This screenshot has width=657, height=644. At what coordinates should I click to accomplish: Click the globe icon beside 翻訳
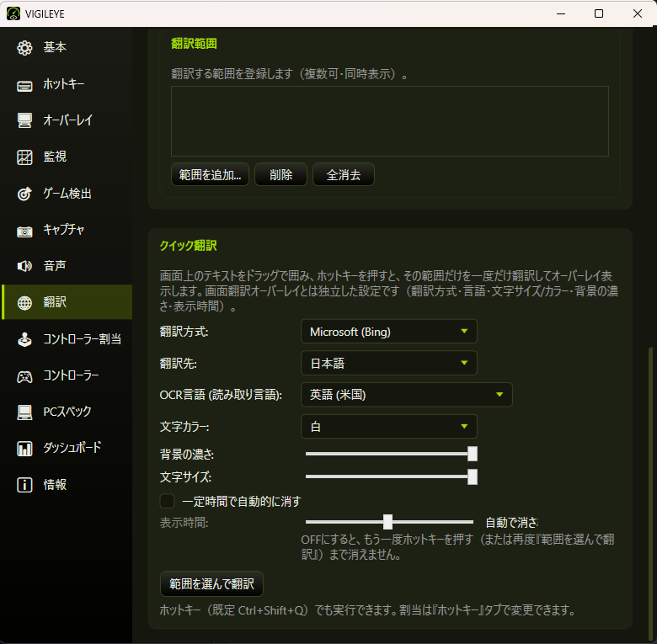click(x=24, y=302)
